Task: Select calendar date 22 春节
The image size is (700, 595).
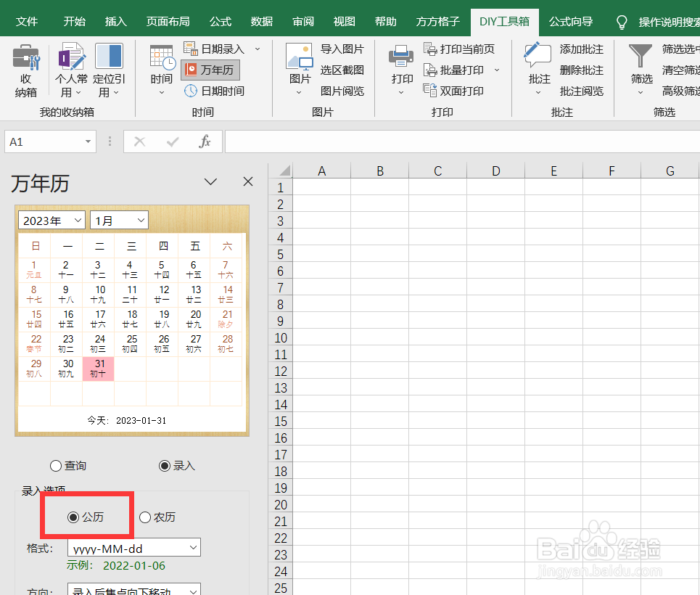Action: (x=34, y=344)
